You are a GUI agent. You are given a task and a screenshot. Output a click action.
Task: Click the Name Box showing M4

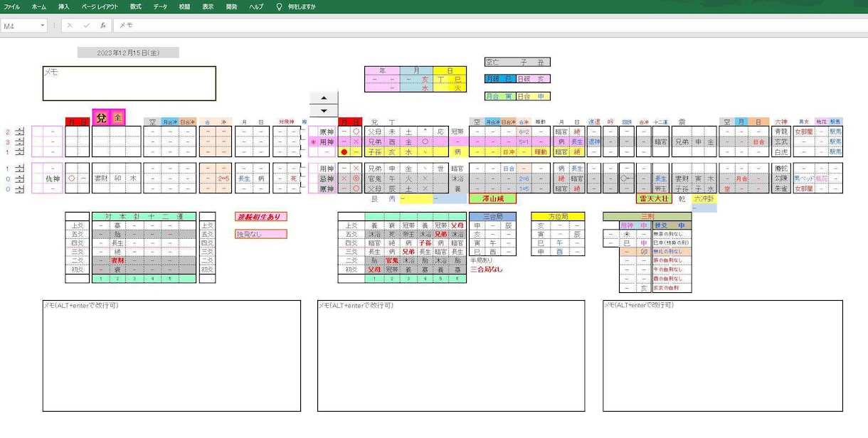pyautogui.click(x=20, y=26)
